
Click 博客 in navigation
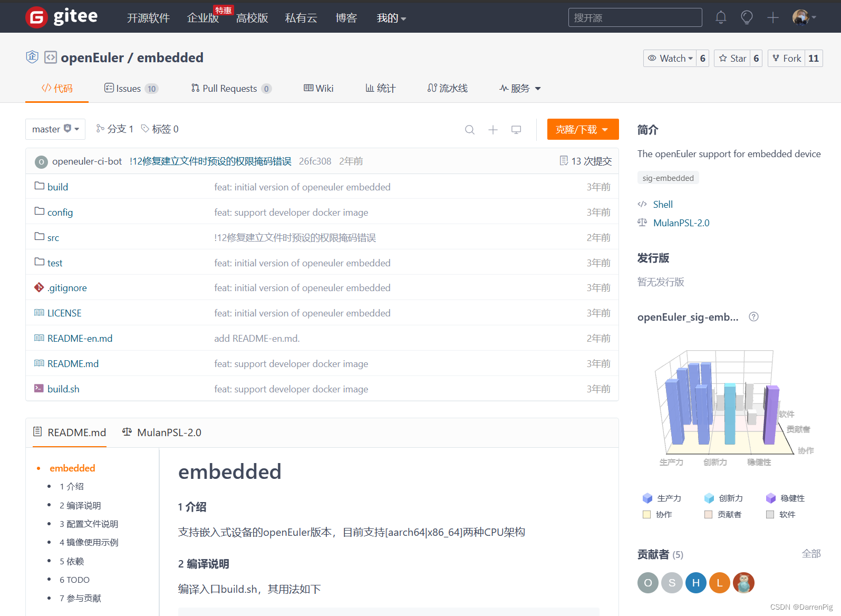click(346, 18)
